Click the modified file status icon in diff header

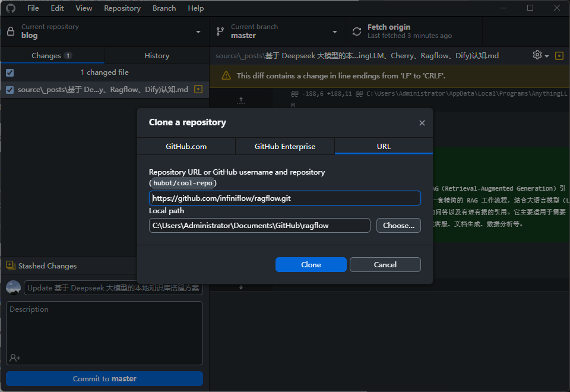pyautogui.click(x=559, y=56)
